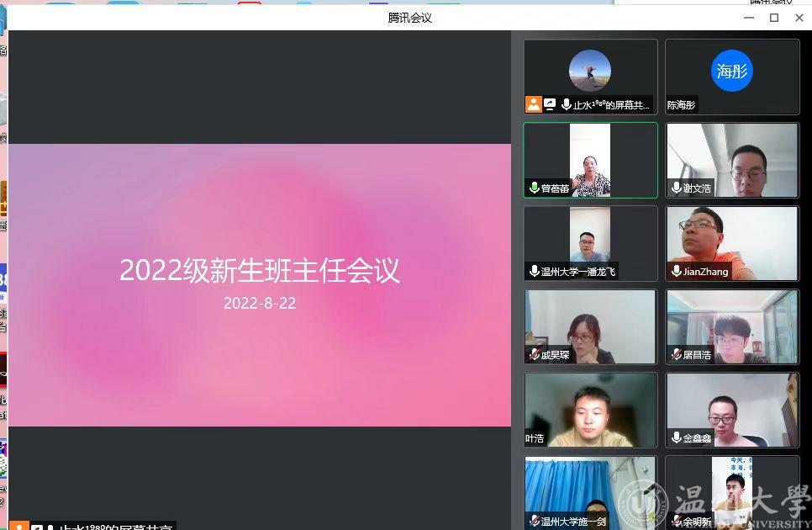Click the shared slide titled 2022级新生班主任会议

[x=260, y=284]
